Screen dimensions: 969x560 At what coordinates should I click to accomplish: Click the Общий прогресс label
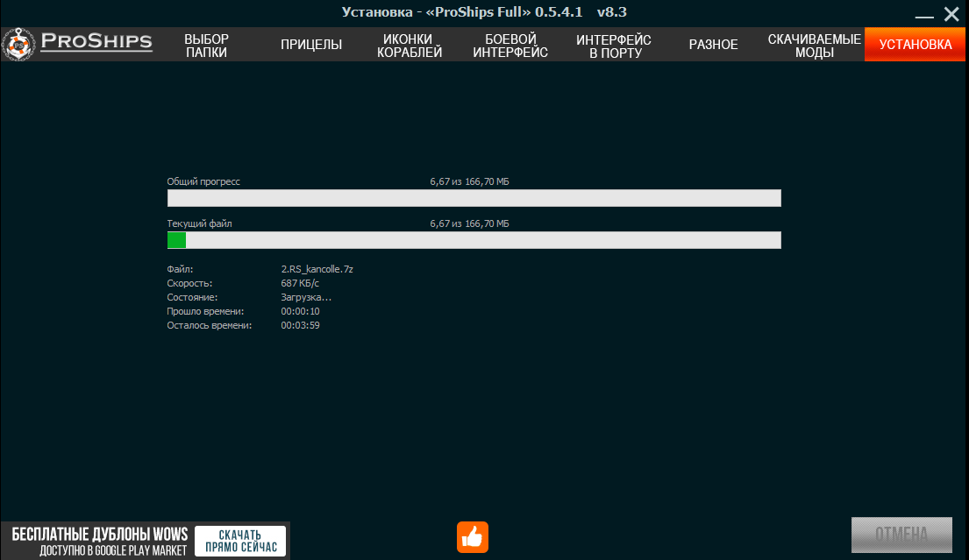tap(203, 181)
